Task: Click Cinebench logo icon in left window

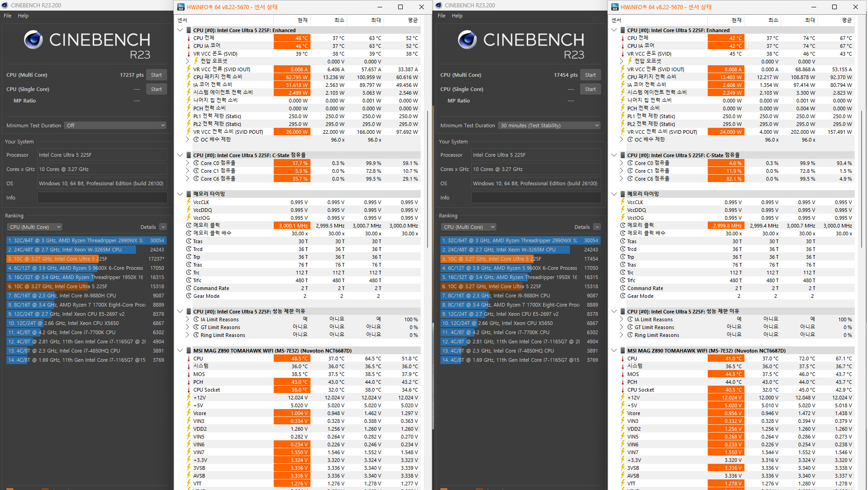Action: (34, 40)
